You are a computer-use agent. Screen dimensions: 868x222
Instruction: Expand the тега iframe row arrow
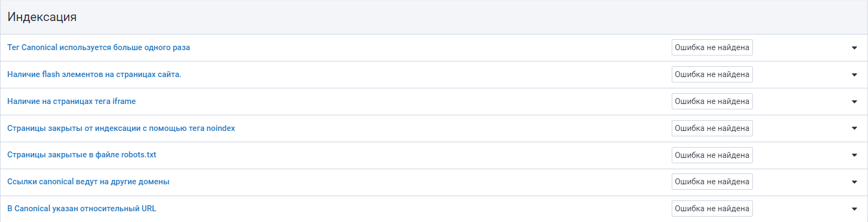point(854,102)
